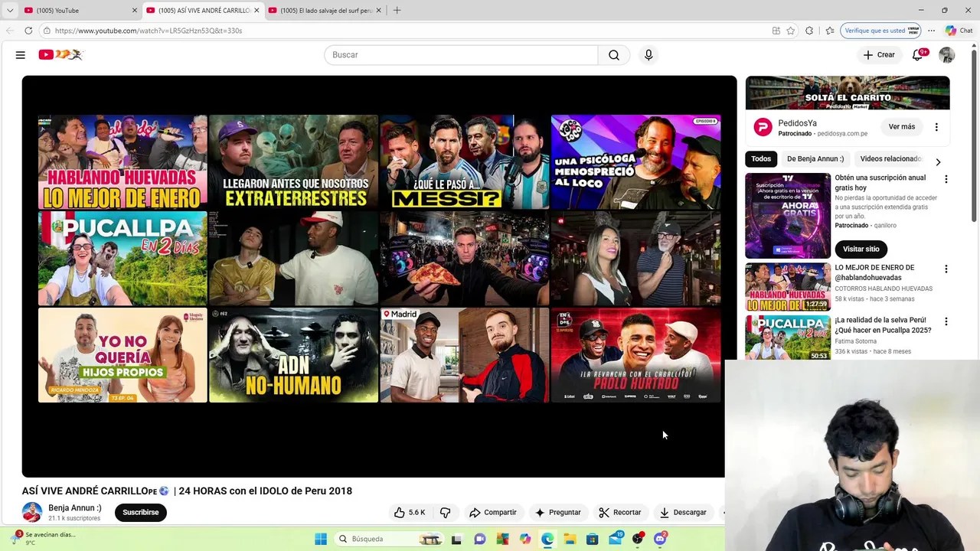Go back to the previous page
980x551 pixels.
pos(10,31)
